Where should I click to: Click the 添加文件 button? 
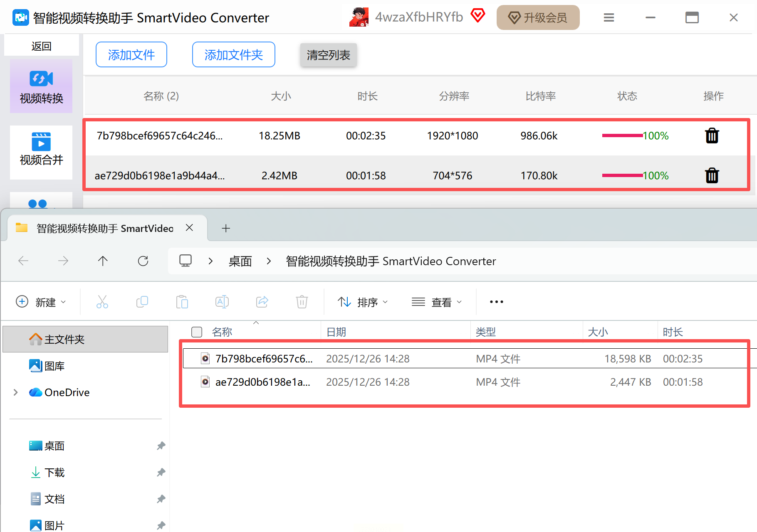[x=131, y=54]
